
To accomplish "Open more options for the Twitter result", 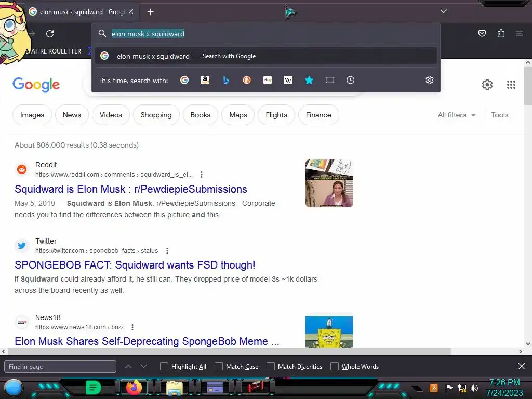I will coord(167,251).
